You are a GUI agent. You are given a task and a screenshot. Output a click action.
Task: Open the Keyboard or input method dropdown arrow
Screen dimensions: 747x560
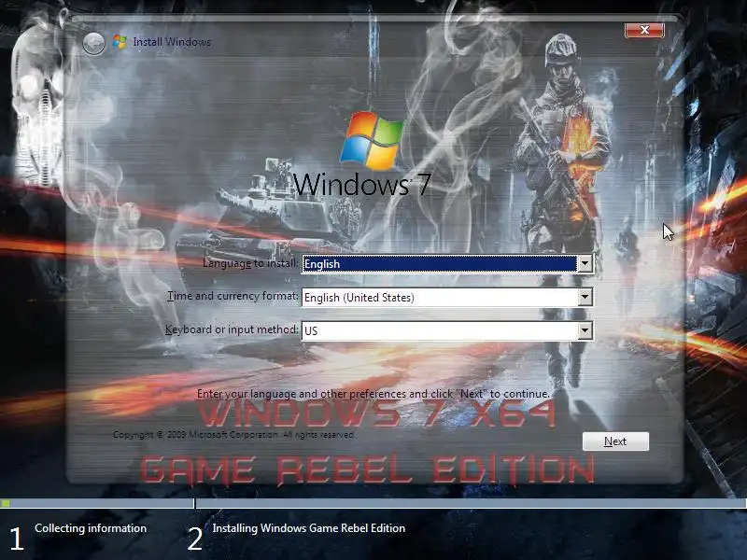pyautogui.click(x=585, y=330)
